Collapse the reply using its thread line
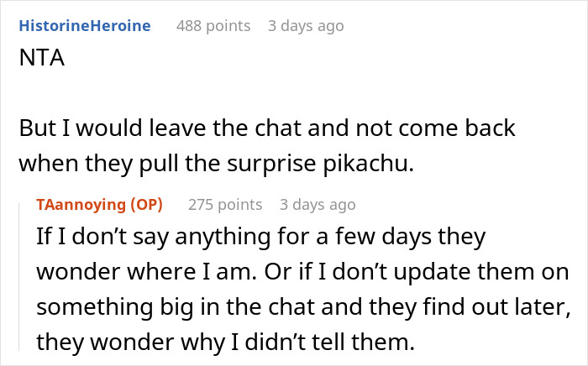 pos(26,277)
